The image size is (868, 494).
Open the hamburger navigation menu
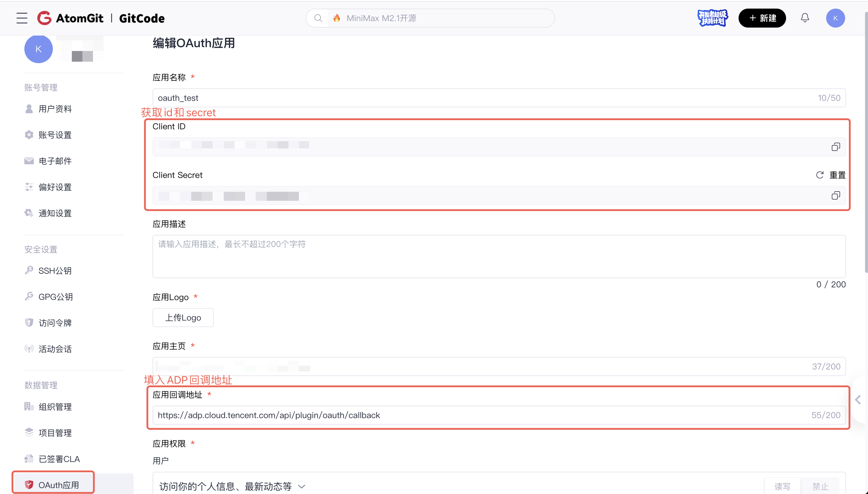(x=22, y=18)
